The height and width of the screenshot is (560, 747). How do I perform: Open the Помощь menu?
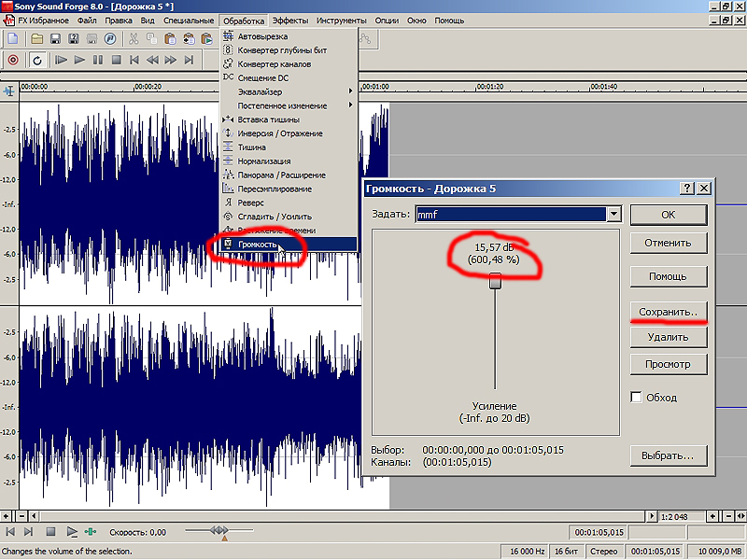pos(449,21)
